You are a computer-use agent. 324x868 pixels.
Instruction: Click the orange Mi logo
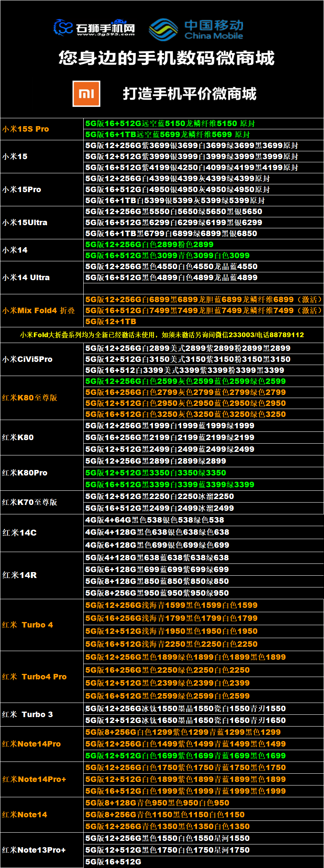click(86, 94)
